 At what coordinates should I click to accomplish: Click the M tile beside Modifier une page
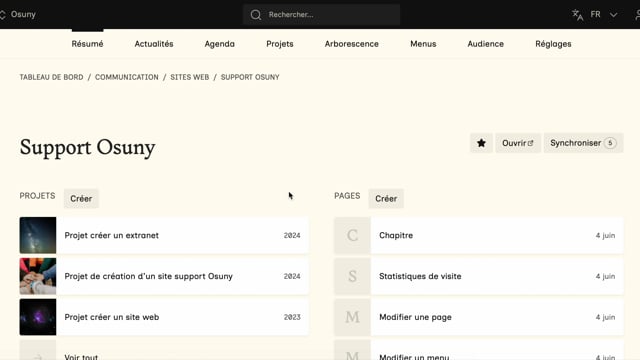click(x=353, y=317)
